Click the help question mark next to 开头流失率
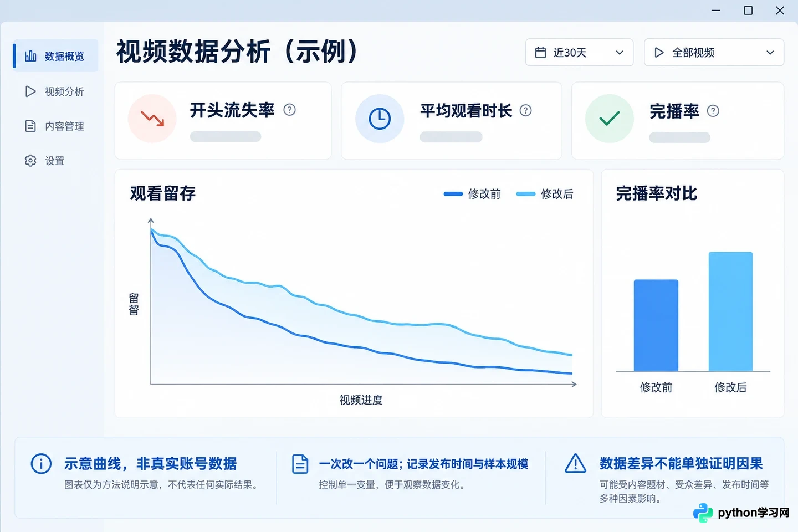Screen dimensions: 798x532 289,110
